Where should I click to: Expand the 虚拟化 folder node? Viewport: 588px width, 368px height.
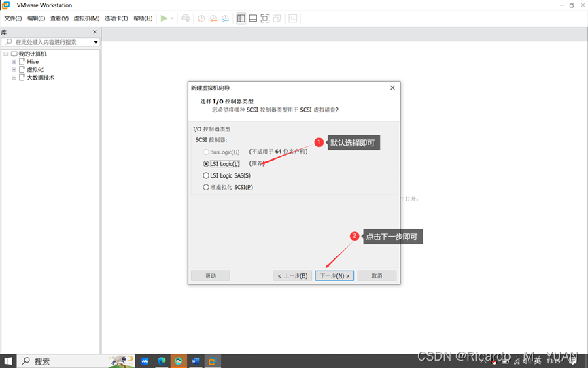pos(14,70)
